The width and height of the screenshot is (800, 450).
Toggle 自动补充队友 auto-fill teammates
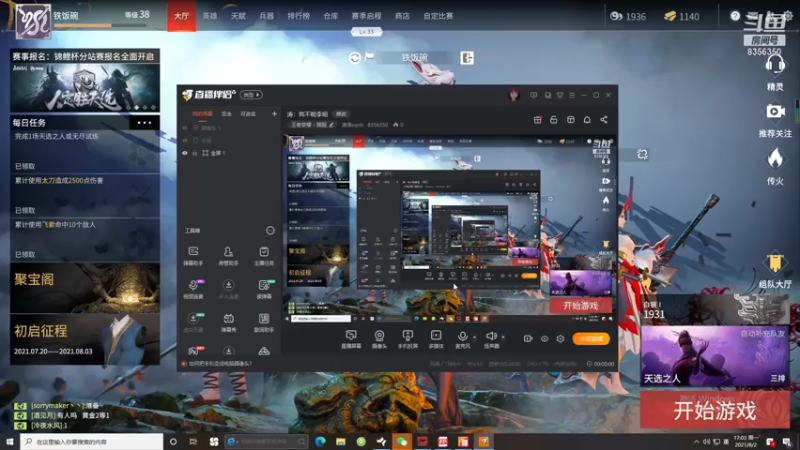[764, 333]
